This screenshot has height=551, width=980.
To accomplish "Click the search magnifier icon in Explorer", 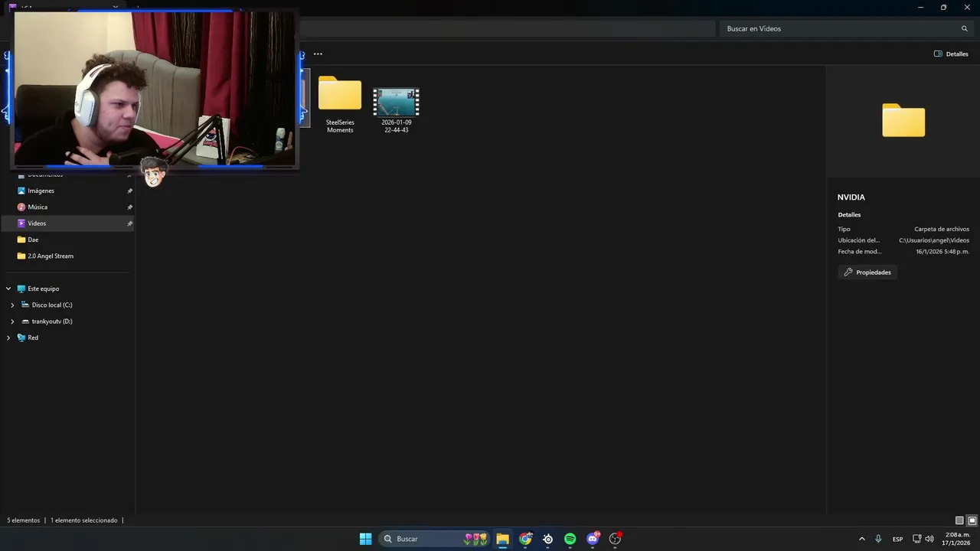I will click(965, 28).
